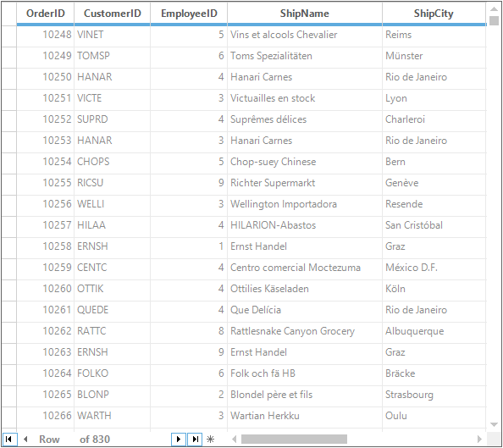Image resolution: width=503 pixels, height=448 pixels.
Task: Click the ShipCity column header
Action: [x=434, y=14]
